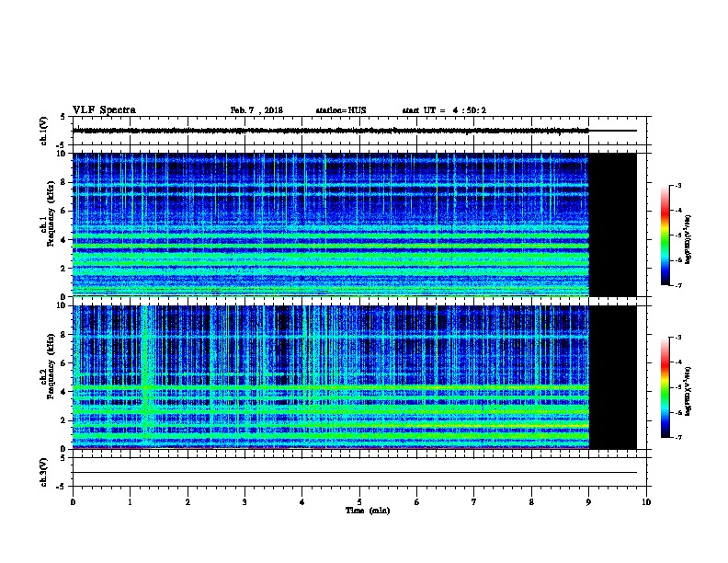
Task: Click the time axis tick "7"
Action: tap(474, 502)
